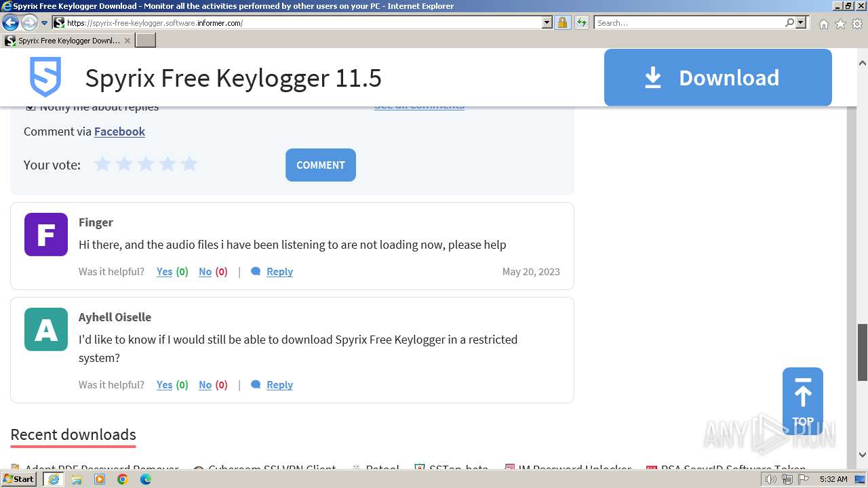Rate with the third star
Image resolution: width=868 pixels, height=488 pixels.
click(146, 164)
